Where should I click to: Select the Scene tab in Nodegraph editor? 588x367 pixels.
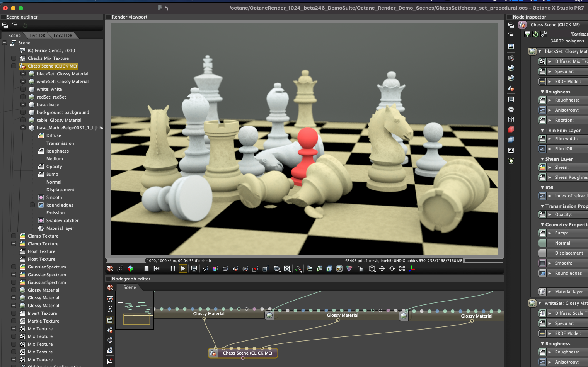coord(130,287)
